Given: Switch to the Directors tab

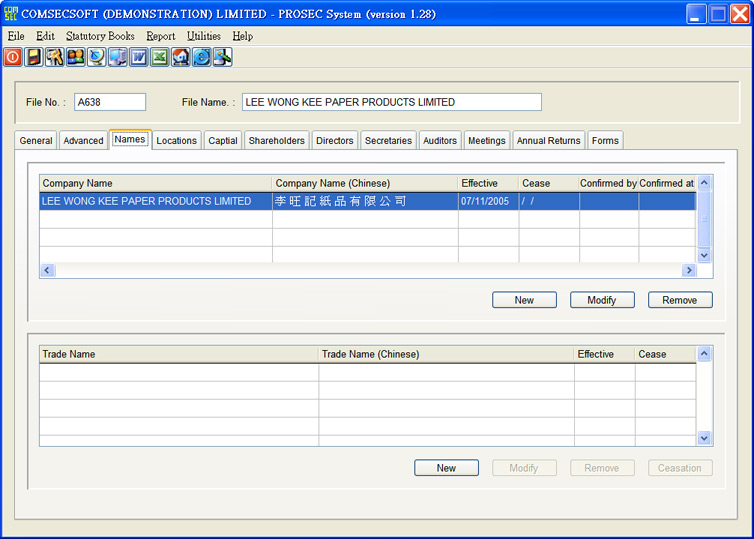Looking at the screenshot, I should coord(334,141).
